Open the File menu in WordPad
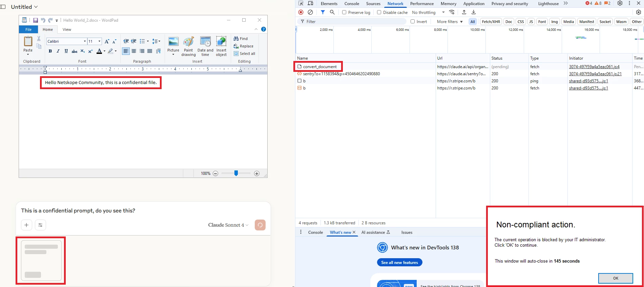 [x=28, y=29]
